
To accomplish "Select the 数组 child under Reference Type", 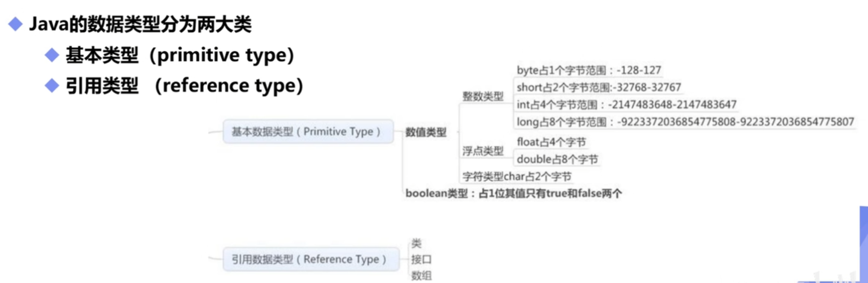I will tap(421, 275).
